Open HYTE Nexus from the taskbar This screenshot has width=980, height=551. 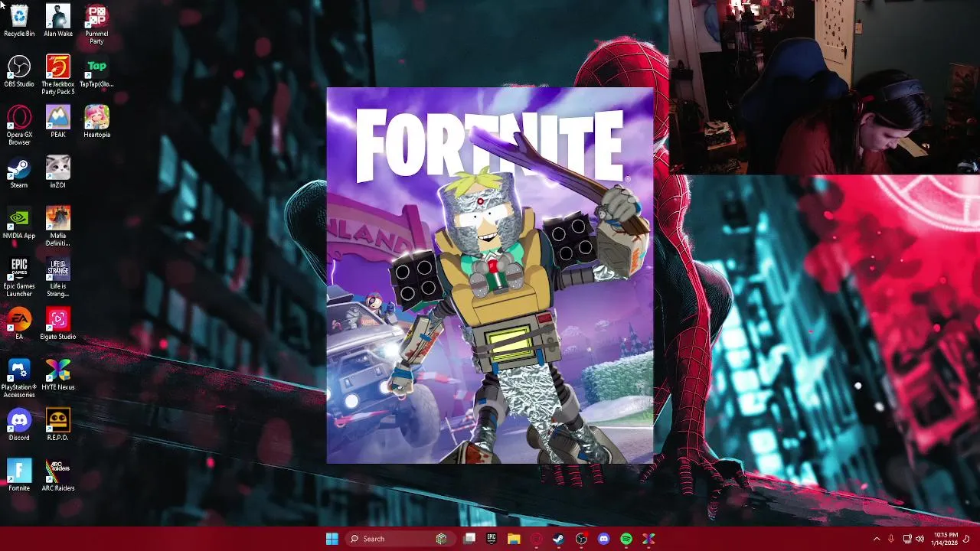tap(648, 539)
